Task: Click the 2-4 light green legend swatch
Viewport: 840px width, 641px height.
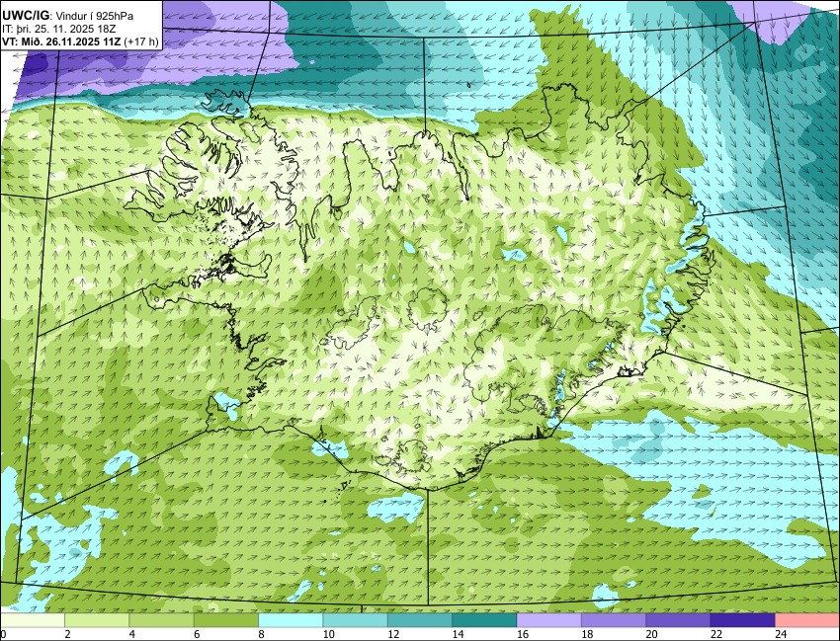Action: pyautogui.click(x=97, y=620)
